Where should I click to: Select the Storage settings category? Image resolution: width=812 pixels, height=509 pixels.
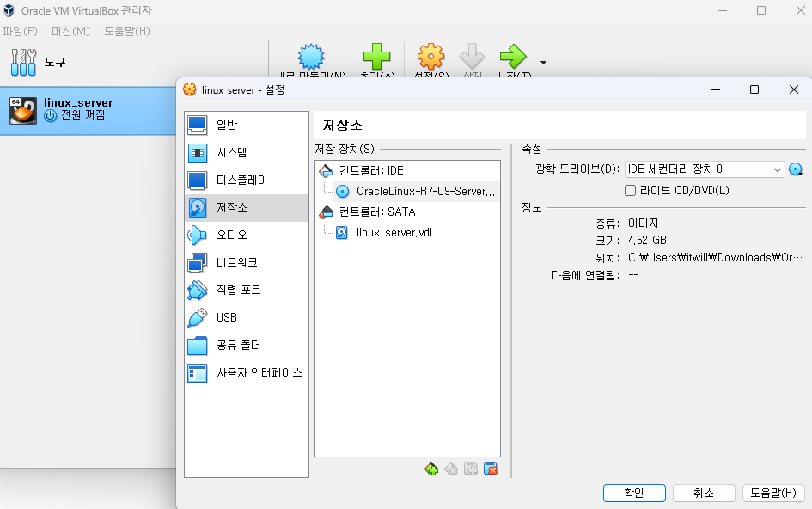(247, 207)
